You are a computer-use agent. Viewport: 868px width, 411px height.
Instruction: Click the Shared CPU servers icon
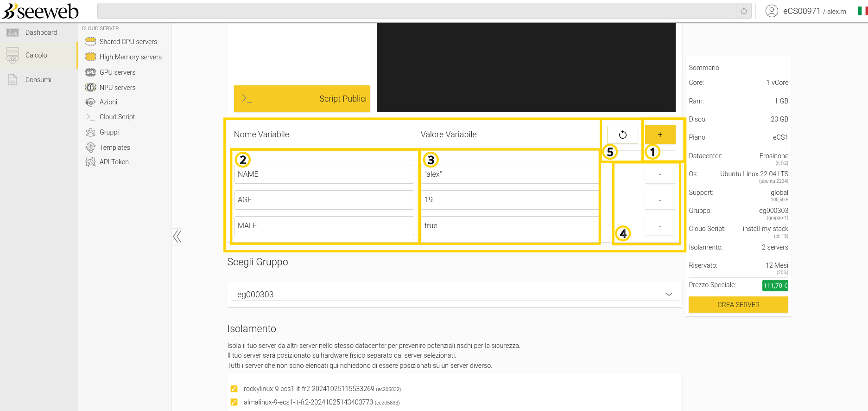[90, 42]
